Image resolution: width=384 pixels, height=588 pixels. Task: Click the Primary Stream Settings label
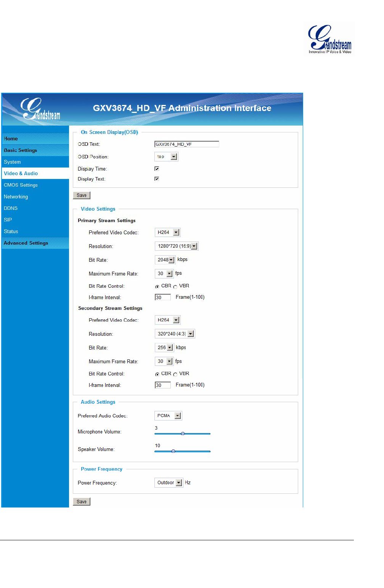[107, 221]
